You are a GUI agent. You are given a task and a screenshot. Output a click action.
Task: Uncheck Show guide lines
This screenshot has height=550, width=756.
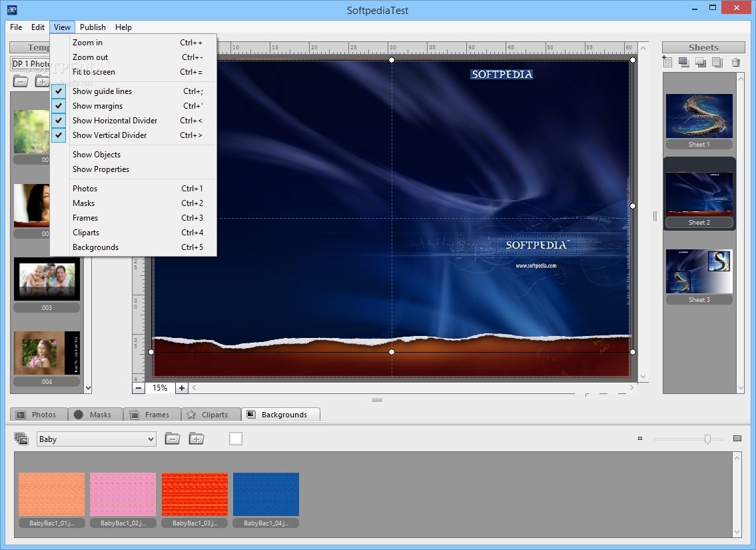click(x=133, y=91)
